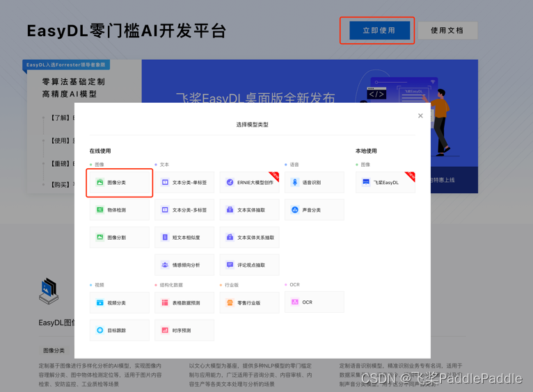
Task: Close the 选择模型类型 dialog
Action: [x=420, y=116]
